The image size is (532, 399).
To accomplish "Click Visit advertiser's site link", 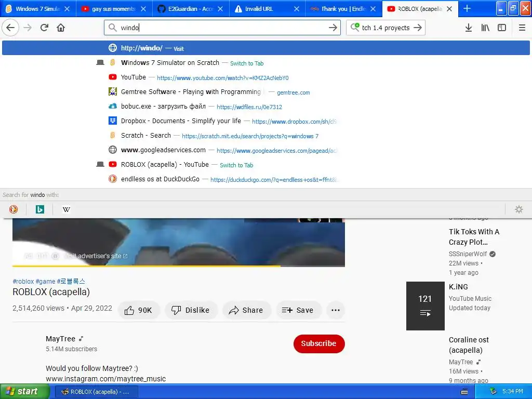I will point(96,256).
